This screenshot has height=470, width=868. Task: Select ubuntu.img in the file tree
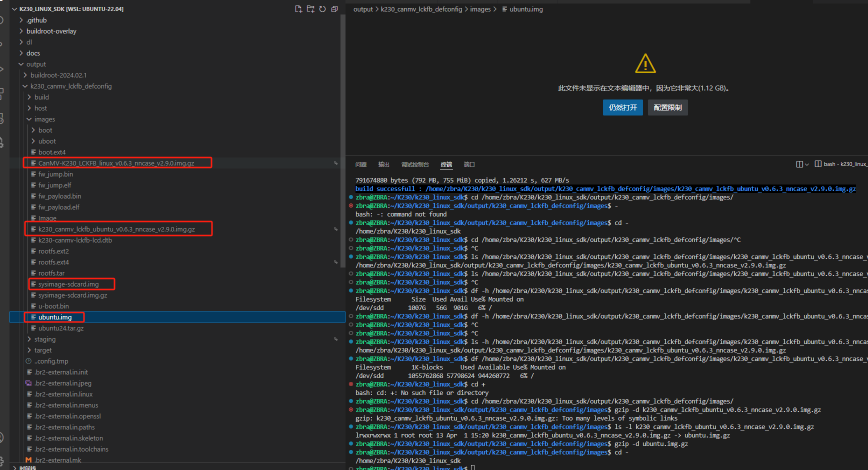[55, 317]
